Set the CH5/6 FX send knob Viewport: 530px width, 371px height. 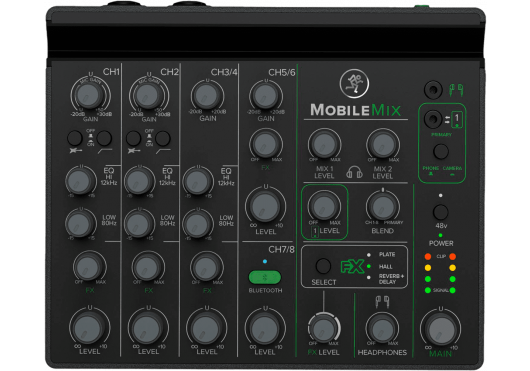[266, 145]
